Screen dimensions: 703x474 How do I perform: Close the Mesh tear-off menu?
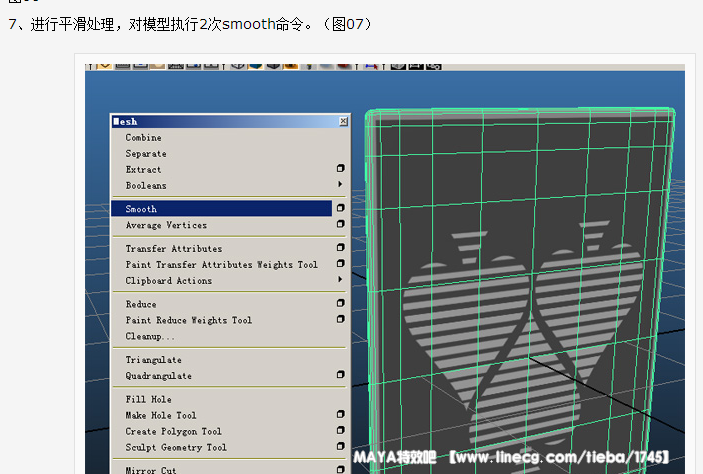(343, 121)
